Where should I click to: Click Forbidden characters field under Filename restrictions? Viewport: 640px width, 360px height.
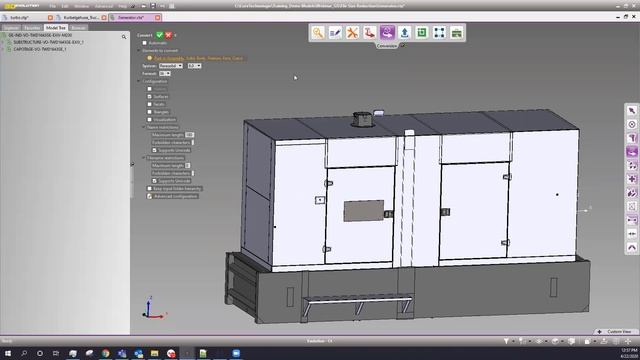pos(193,173)
